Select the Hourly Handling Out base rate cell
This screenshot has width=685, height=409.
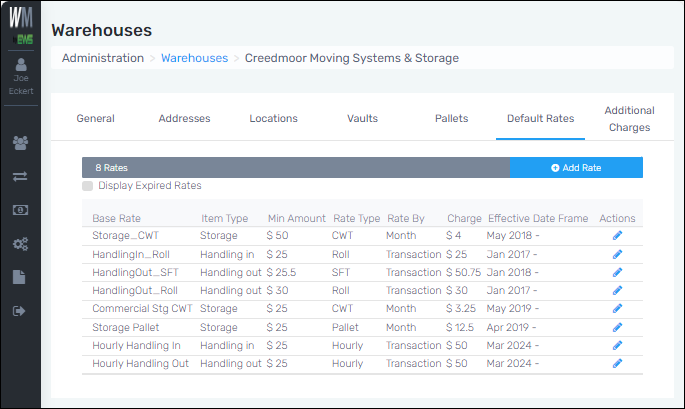coord(141,363)
